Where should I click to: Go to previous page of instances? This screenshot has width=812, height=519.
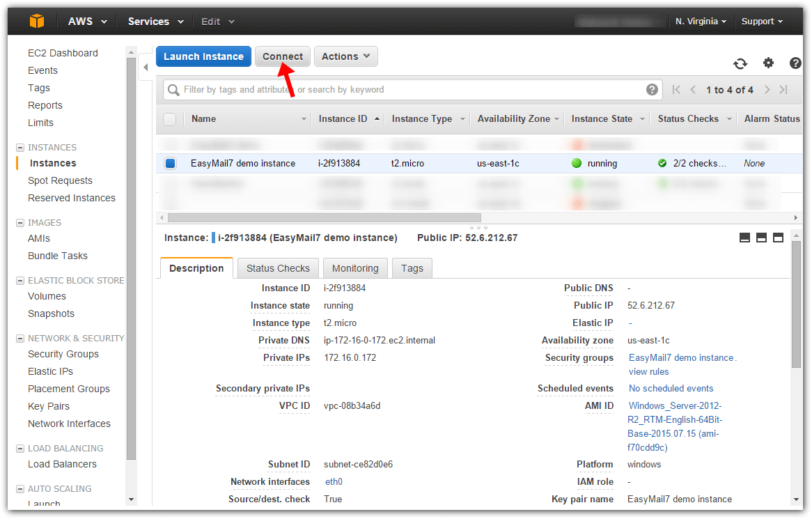[x=693, y=90]
